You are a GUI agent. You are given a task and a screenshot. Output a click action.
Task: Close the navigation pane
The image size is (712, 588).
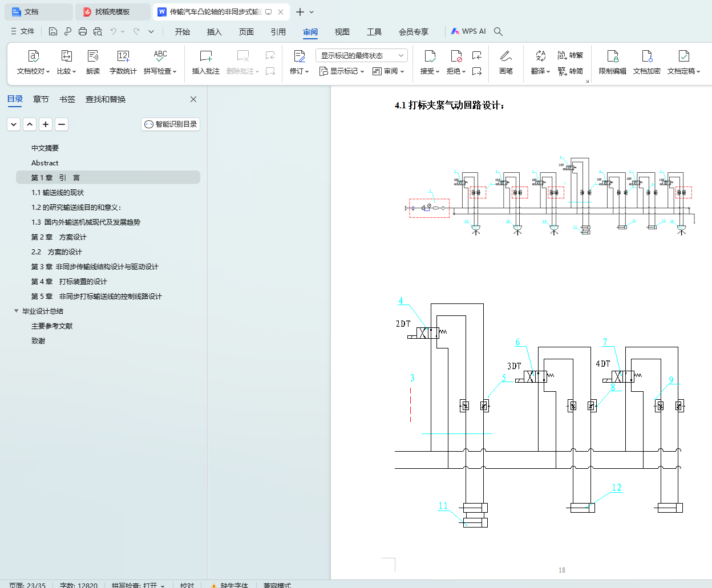[x=193, y=99]
